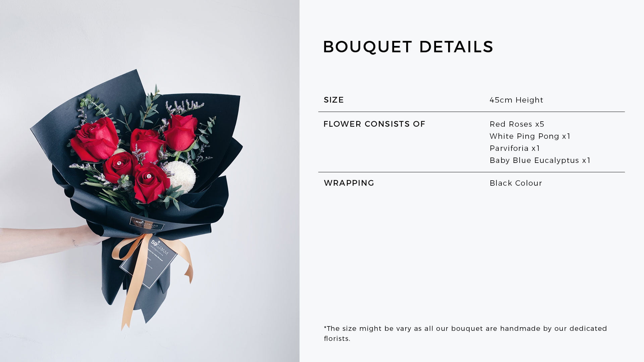The image size is (644, 362).
Task: Click the top-left large red rose
Action: click(96, 139)
